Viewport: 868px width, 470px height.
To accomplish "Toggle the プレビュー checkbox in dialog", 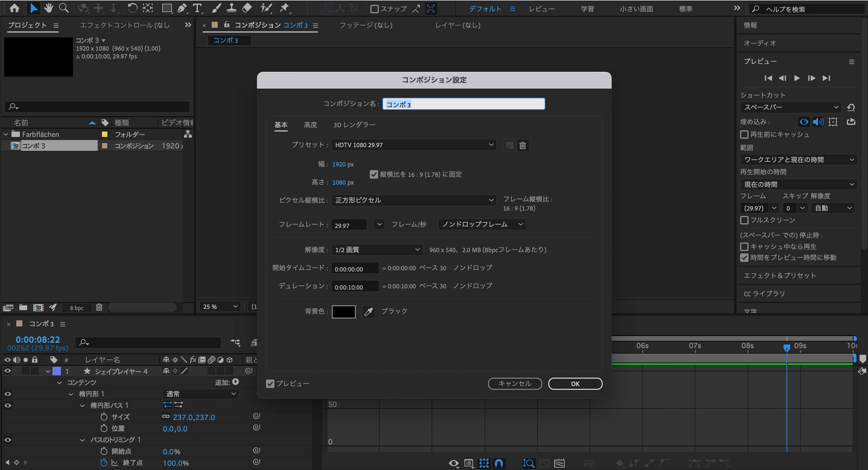I will tap(270, 383).
